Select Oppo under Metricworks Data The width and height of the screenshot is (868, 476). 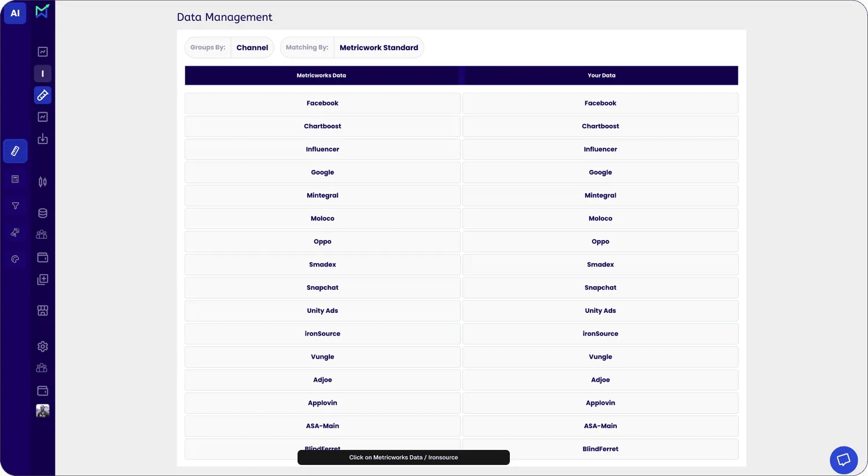(x=322, y=242)
